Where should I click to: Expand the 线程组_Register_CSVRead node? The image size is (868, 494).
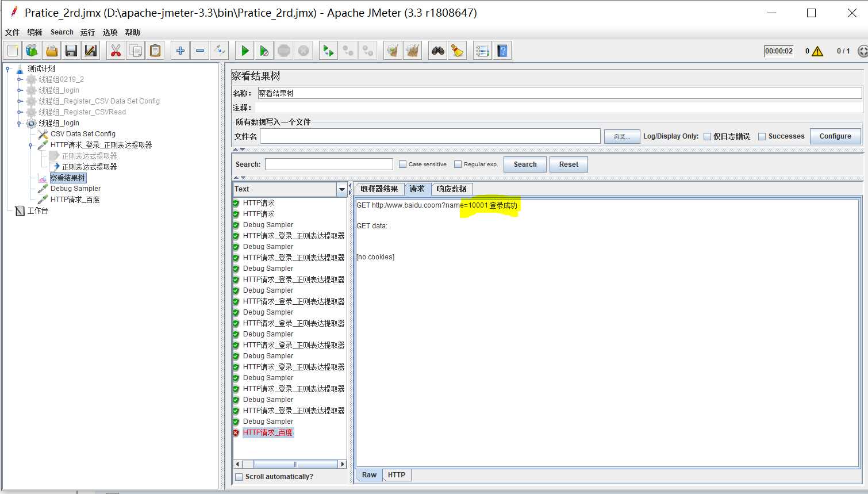pyautogui.click(x=20, y=112)
